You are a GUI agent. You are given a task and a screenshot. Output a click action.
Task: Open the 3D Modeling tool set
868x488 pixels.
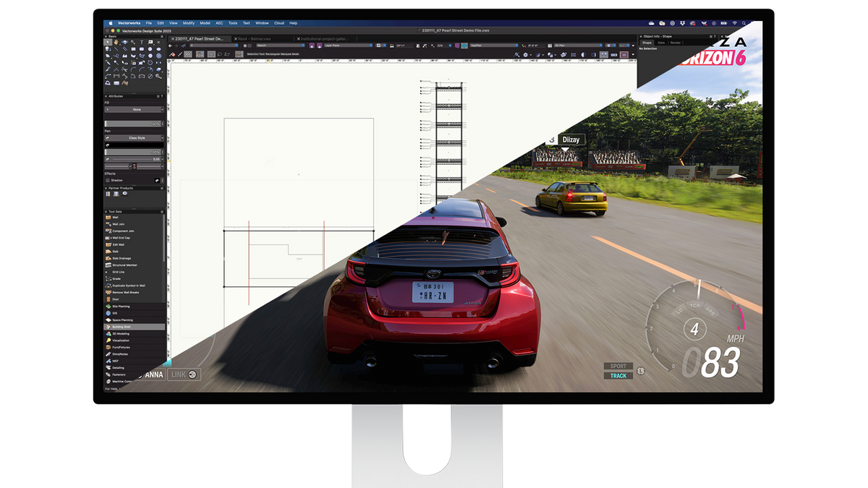coord(134,333)
